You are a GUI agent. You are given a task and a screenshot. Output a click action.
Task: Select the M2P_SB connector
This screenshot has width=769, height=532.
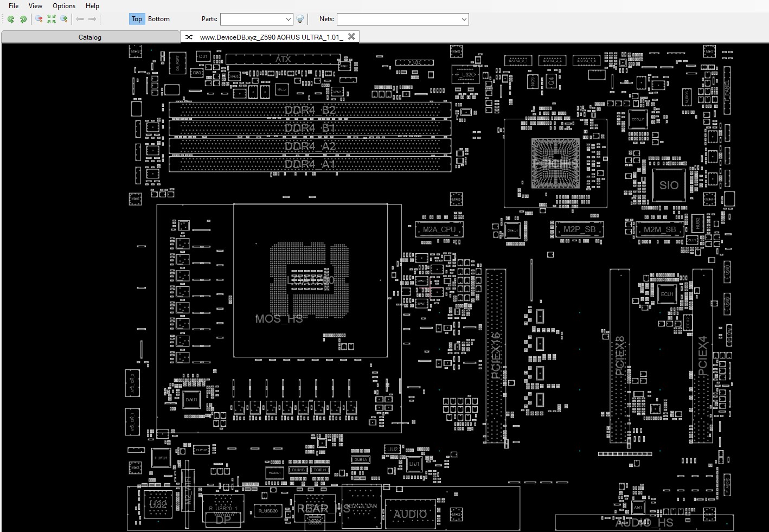pos(579,229)
